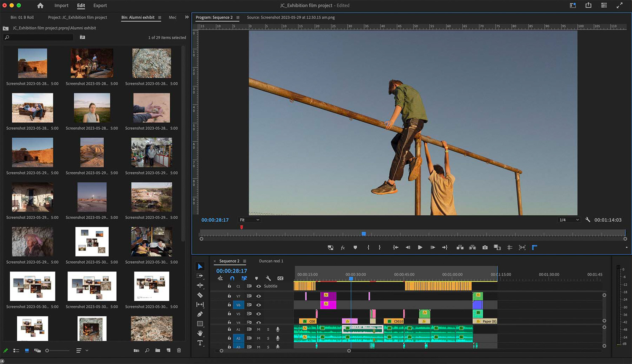This screenshot has width=632, height=364.
Task: Open the Fit zoom level dropdown
Action: click(x=249, y=220)
